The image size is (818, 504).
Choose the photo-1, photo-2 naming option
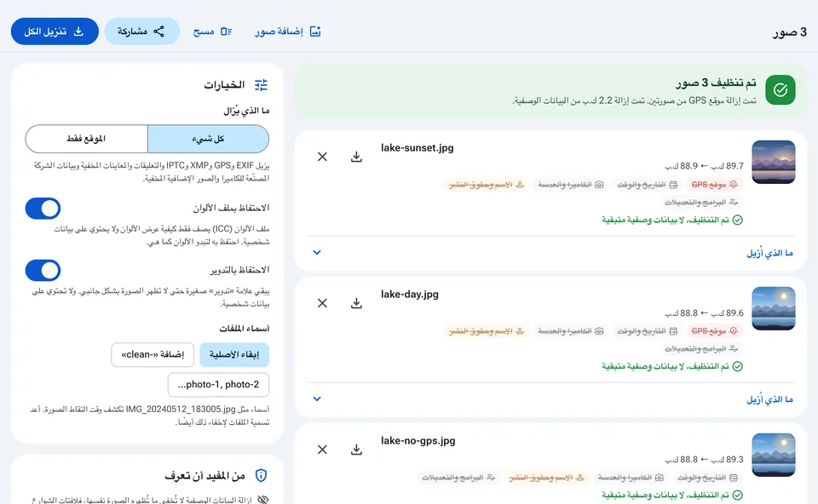(219, 385)
